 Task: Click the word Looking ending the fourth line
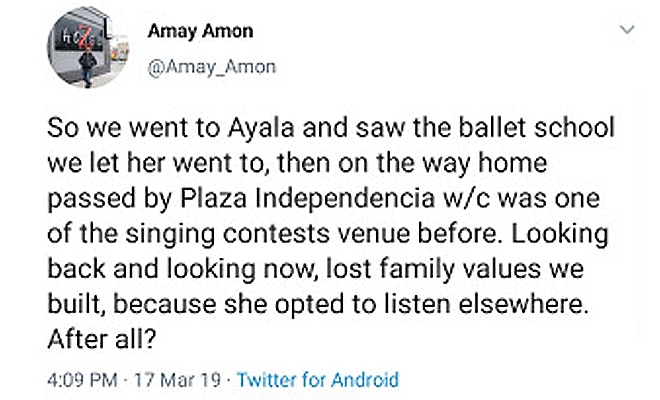coord(560,235)
